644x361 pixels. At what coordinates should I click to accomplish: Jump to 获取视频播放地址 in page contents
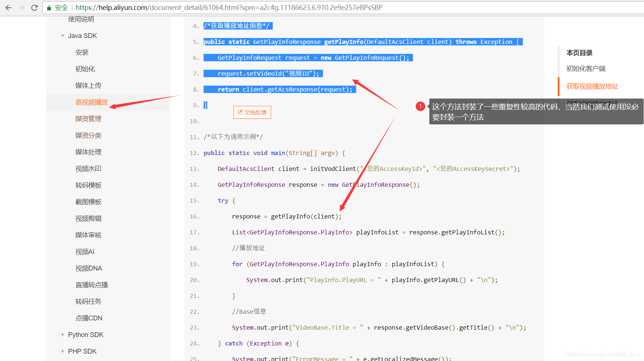pyautogui.click(x=592, y=86)
